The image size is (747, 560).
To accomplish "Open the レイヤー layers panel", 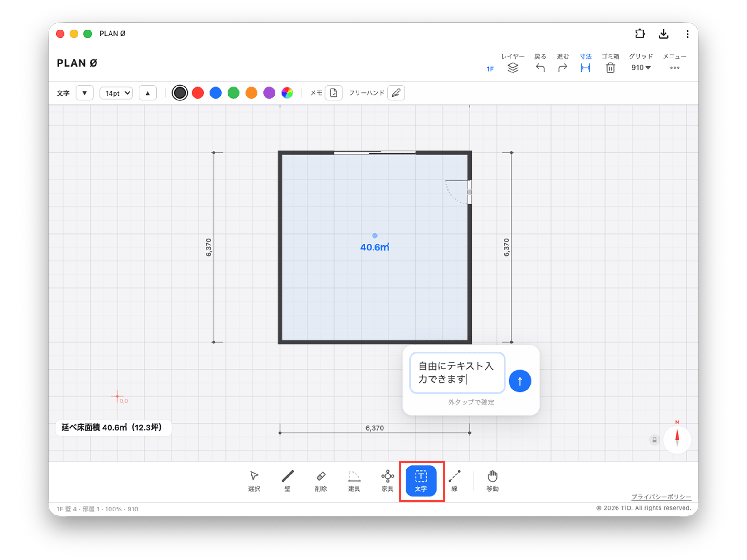I will (x=513, y=63).
